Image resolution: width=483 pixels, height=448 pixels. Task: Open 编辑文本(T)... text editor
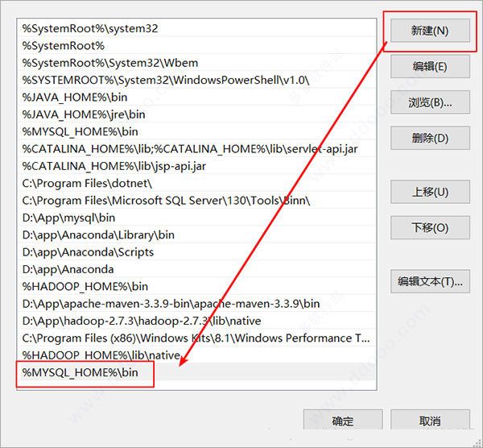[x=430, y=281]
